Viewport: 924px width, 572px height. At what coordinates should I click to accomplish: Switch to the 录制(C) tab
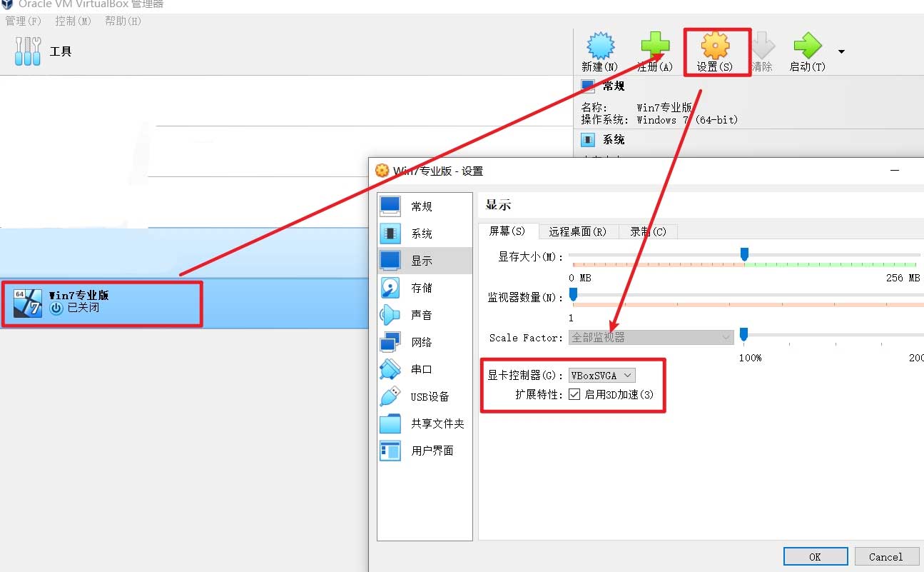pos(648,231)
